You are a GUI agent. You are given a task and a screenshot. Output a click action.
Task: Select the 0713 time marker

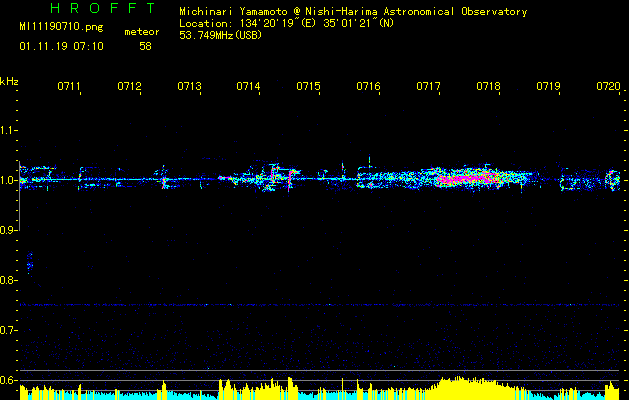189,87
